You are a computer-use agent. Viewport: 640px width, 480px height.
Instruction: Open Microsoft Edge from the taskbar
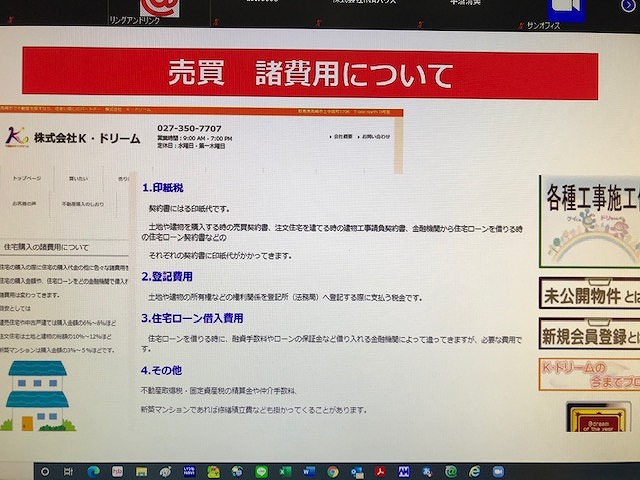tap(92, 471)
